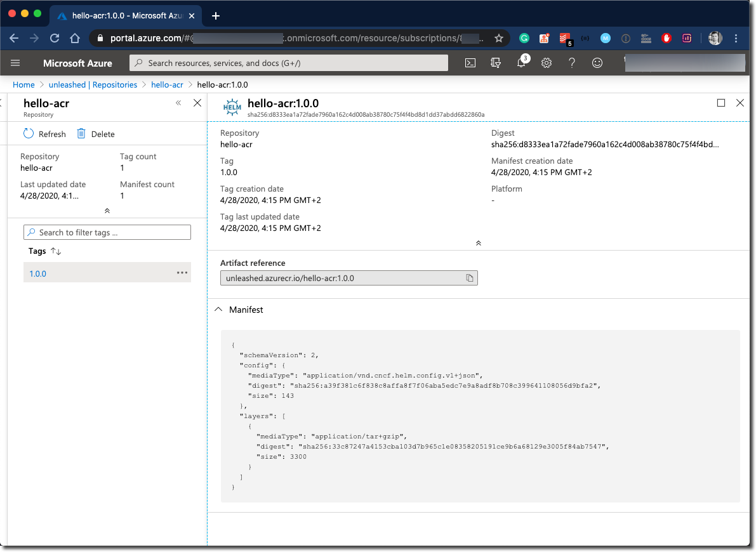
Task: Collapse repository essentials chevron
Action: tap(107, 211)
